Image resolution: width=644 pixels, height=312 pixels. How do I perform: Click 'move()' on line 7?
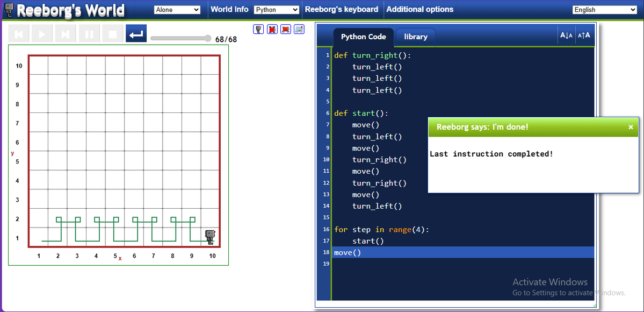coord(366,125)
